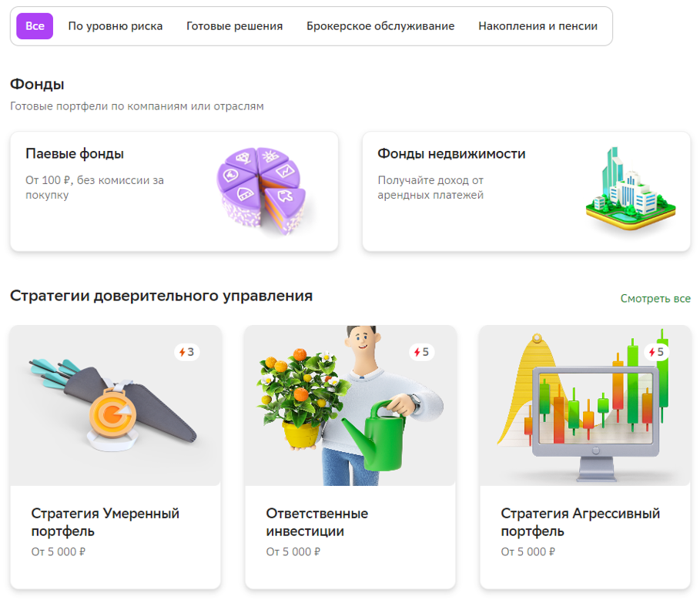Click risk badge 5 on Агрессивный портфель
Viewport: 700px width, 603px height.
(657, 352)
